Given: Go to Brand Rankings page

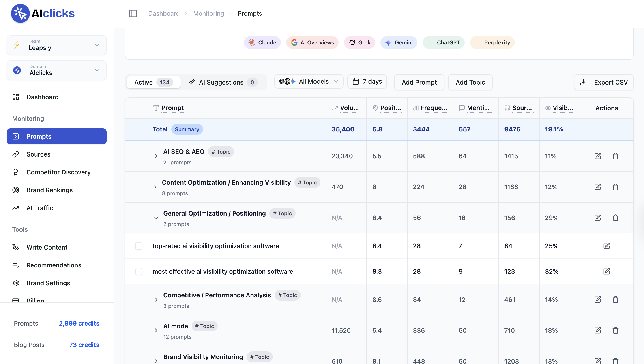Looking at the screenshot, I should click(x=49, y=190).
